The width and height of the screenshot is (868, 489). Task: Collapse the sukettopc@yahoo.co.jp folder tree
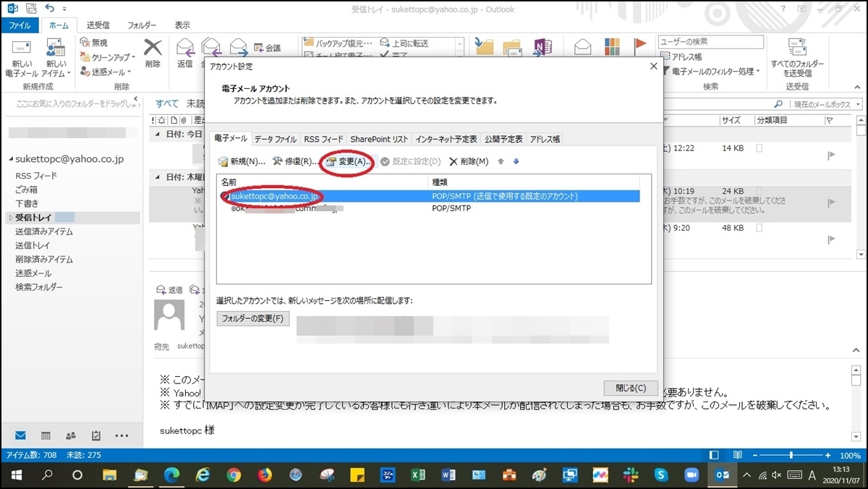coord(11,159)
